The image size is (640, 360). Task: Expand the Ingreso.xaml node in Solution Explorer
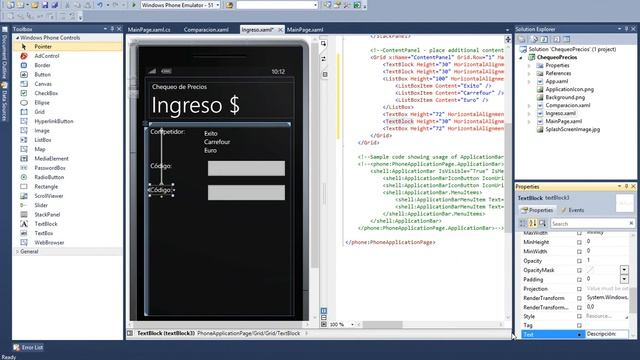coord(529,113)
